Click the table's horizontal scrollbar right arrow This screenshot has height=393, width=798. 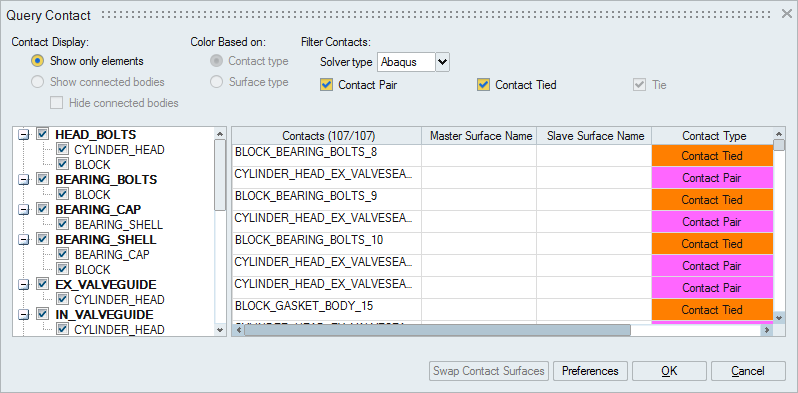pos(766,330)
